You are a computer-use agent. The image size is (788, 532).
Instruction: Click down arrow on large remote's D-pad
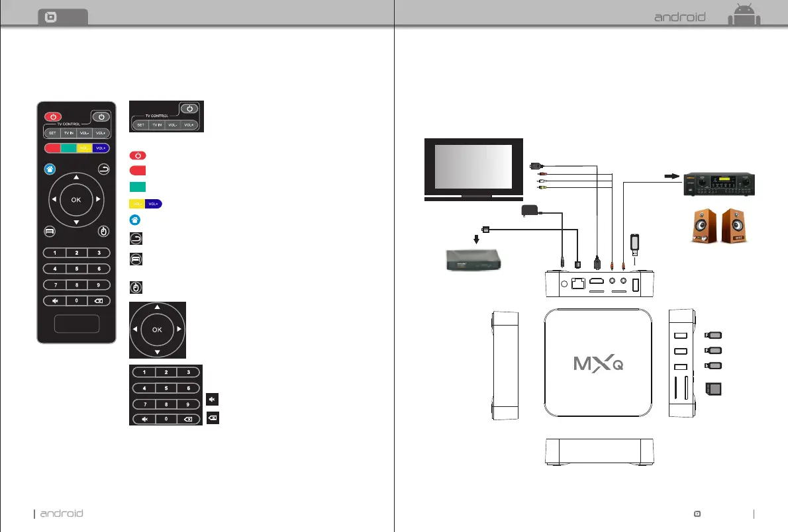[76, 222]
